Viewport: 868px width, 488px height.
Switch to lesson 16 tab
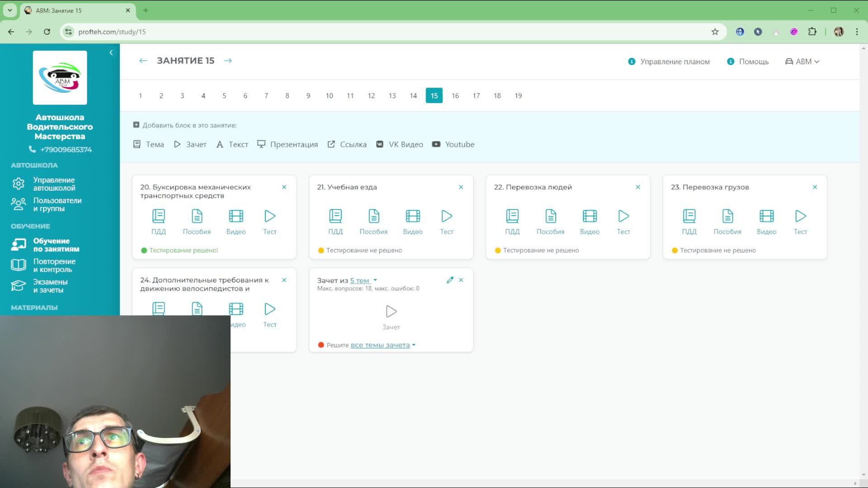(455, 96)
